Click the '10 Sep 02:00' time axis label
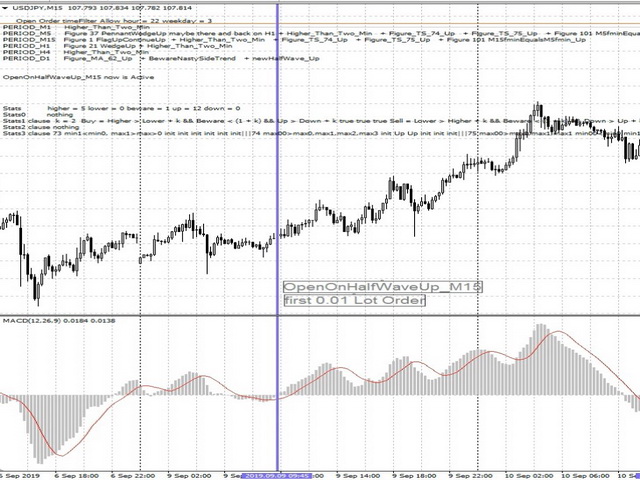Image resolution: width=640 pixels, height=480 pixels. [529, 476]
